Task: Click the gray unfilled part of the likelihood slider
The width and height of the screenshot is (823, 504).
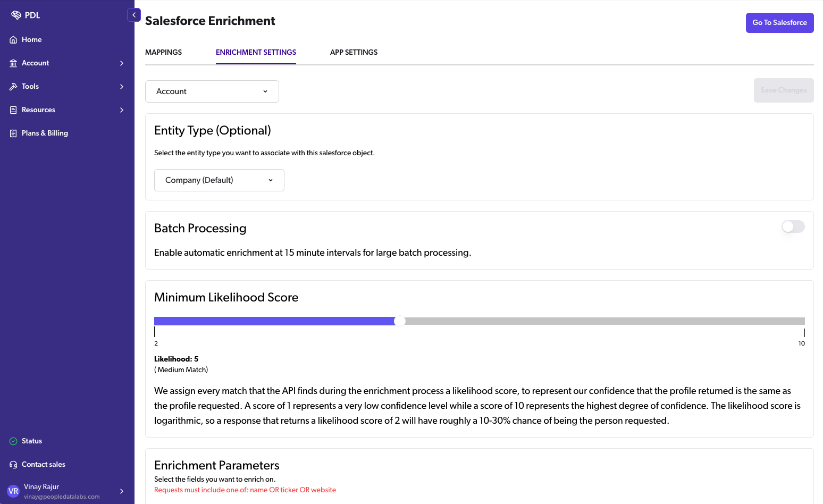Action: [x=605, y=321]
